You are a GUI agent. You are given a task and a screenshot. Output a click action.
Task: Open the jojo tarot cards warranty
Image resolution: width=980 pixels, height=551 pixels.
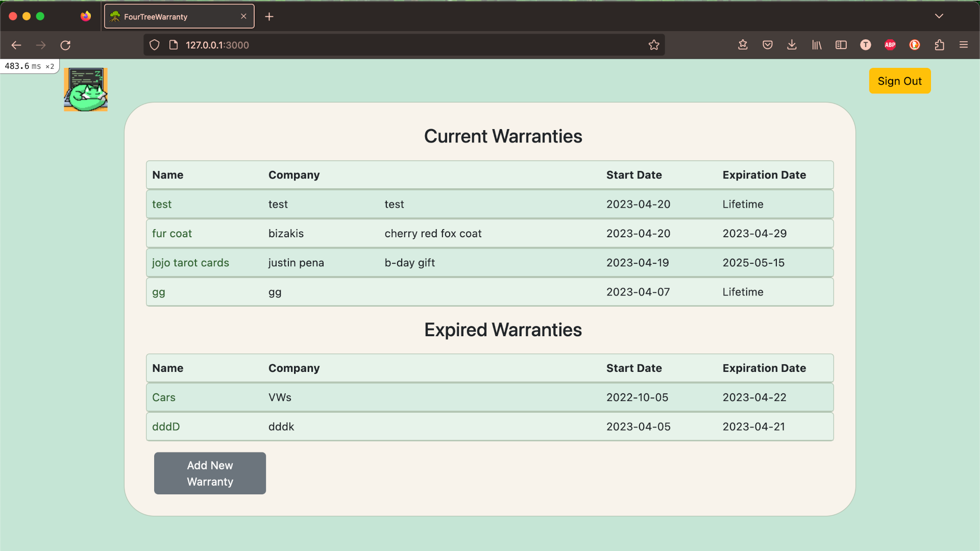190,263
